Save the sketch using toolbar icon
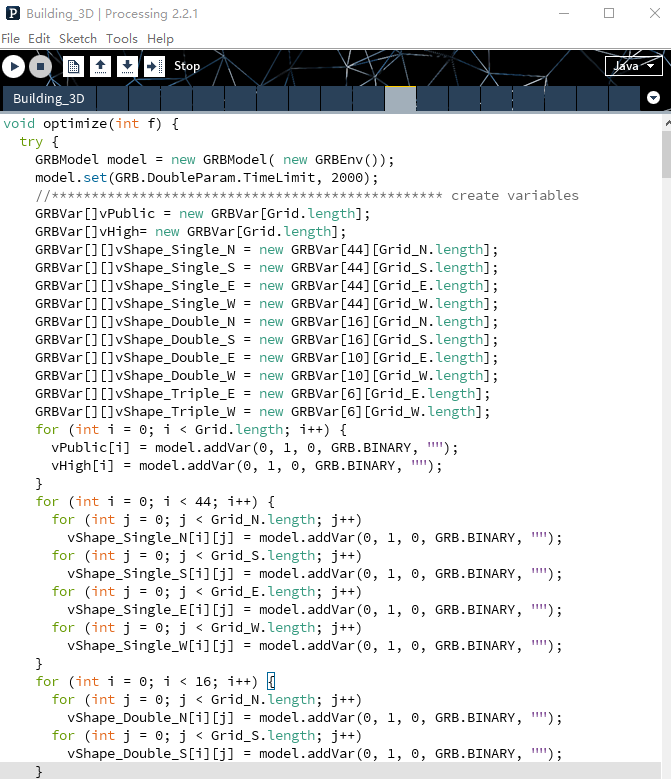 tap(127, 66)
